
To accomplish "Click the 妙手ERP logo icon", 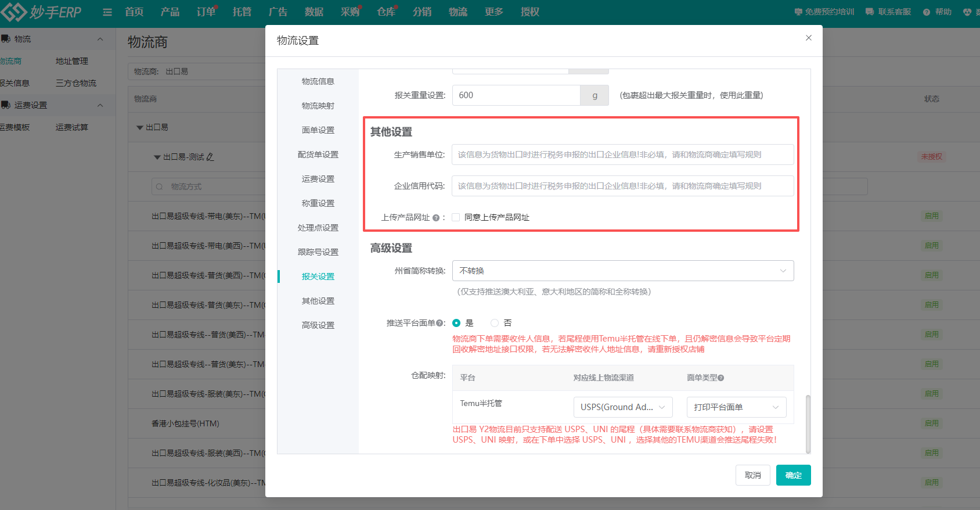I will coord(14,12).
